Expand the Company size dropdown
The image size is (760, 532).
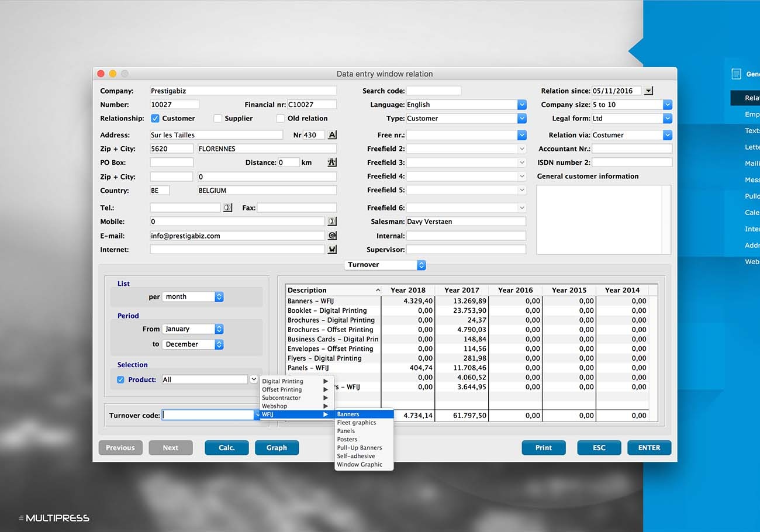pyautogui.click(x=668, y=105)
